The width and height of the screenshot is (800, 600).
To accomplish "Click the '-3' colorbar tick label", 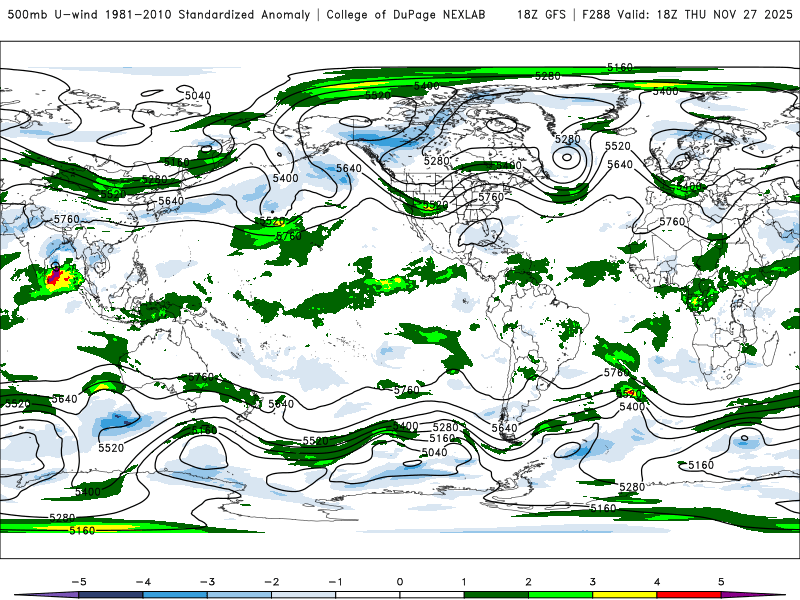I will coord(207,582).
